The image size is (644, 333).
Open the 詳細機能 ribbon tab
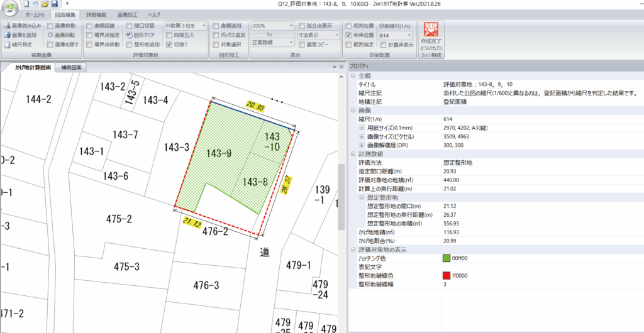[96, 14]
